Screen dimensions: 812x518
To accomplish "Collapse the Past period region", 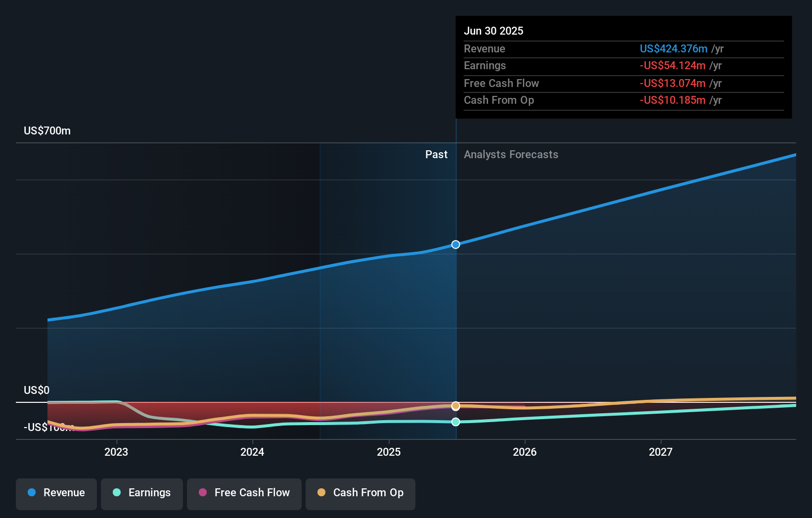I will (436, 154).
